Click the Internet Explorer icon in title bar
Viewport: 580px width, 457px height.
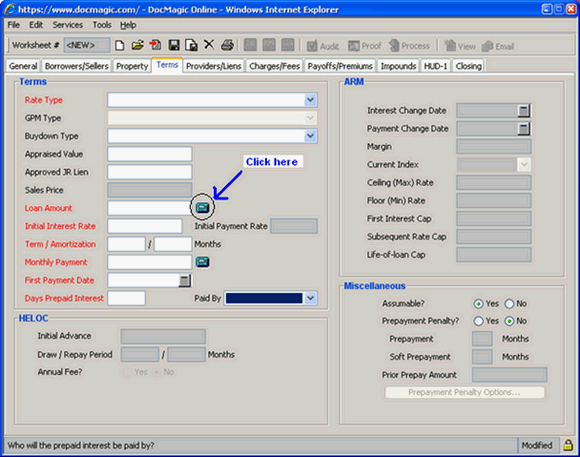pyautogui.click(x=10, y=9)
